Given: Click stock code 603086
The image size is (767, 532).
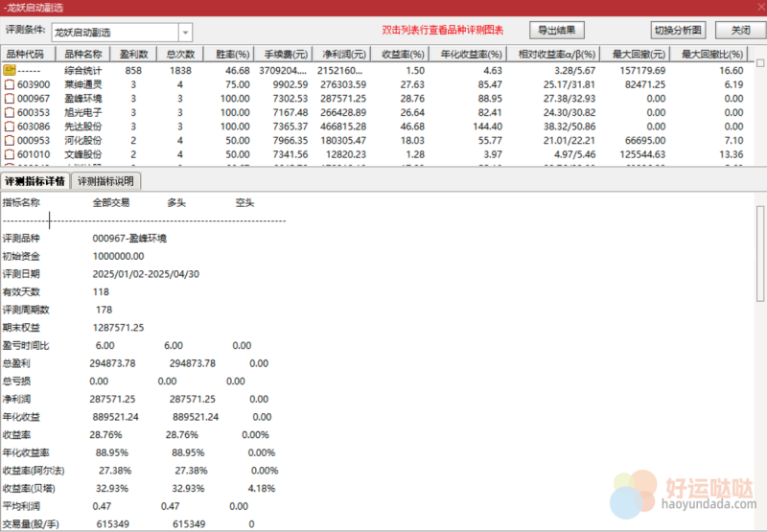Looking at the screenshot, I should click(34, 127).
